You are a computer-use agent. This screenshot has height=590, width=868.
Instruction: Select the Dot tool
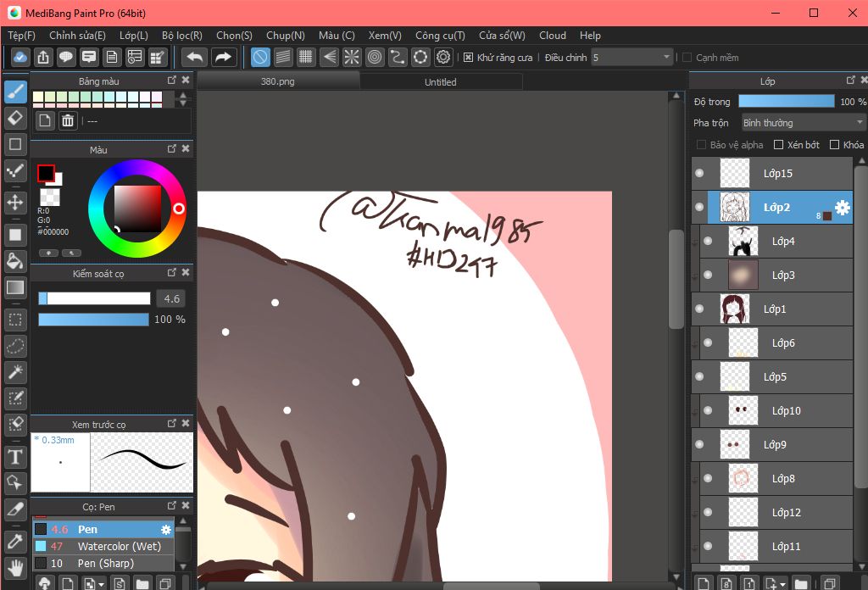point(15,170)
